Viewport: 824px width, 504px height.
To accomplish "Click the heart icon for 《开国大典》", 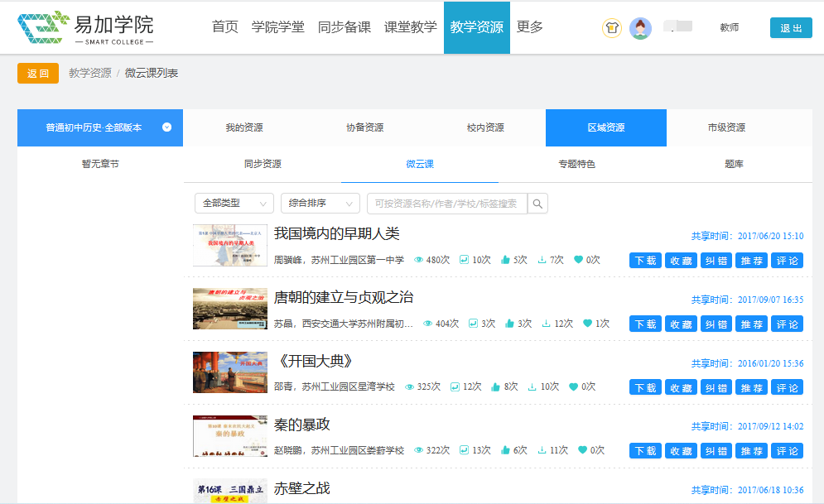I will [573, 387].
